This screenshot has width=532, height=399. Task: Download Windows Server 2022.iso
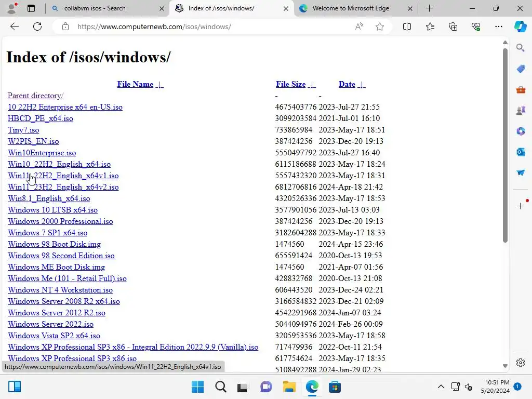[x=50, y=324]
